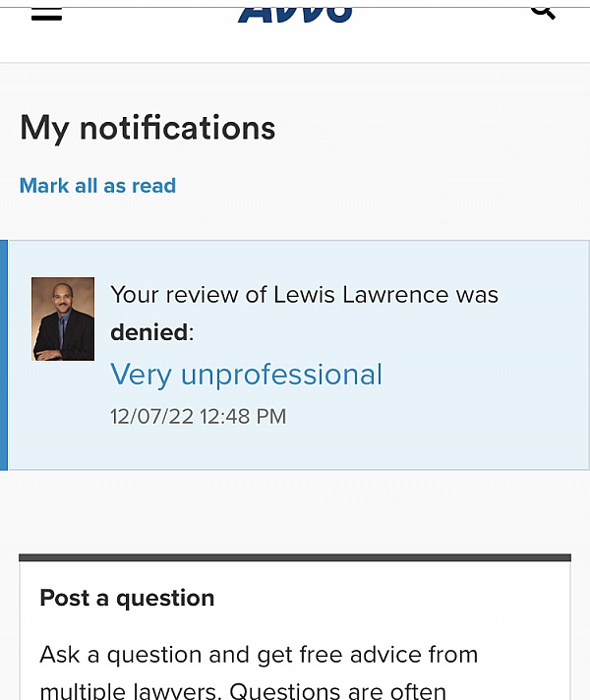This screenshot has width=590, height=700.
Task: Click the "My notifications" page heading
Action: 147,128
